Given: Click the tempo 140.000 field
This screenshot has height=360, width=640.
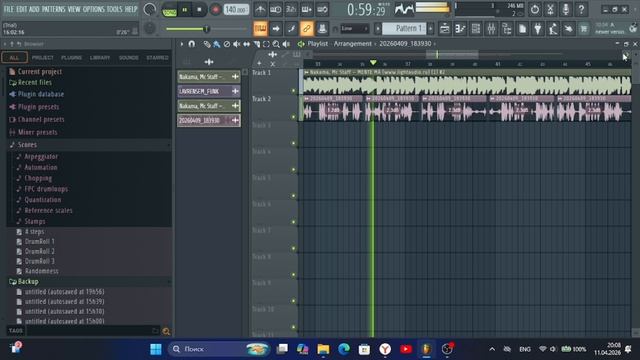Looking at the screenshot, I should pos(236,9).
